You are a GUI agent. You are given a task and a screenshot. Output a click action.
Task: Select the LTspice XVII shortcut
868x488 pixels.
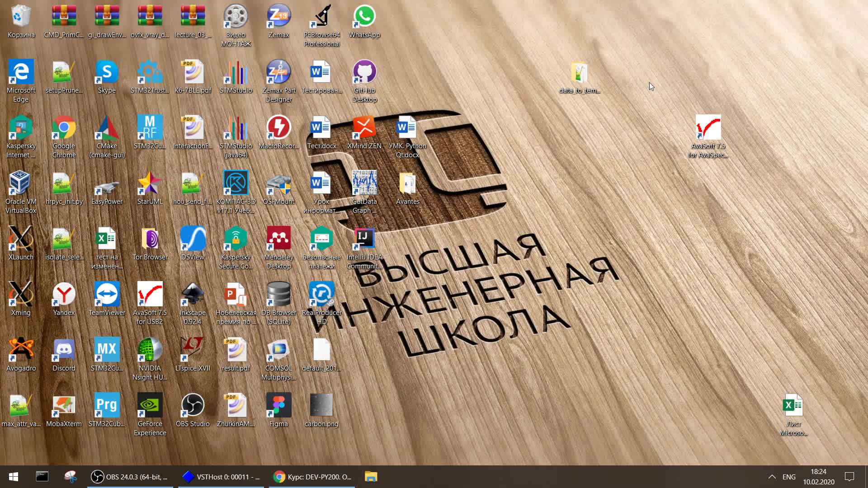coord(193,355)
